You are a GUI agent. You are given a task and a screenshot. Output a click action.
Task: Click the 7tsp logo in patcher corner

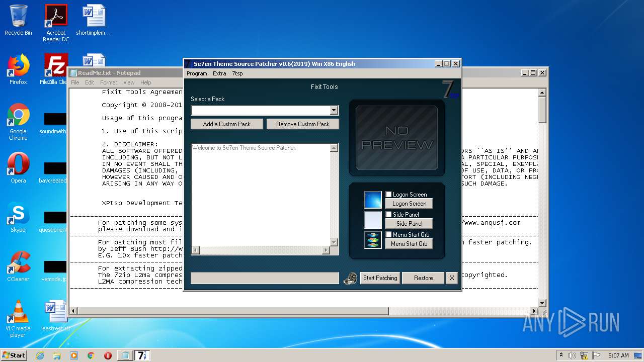450,89
